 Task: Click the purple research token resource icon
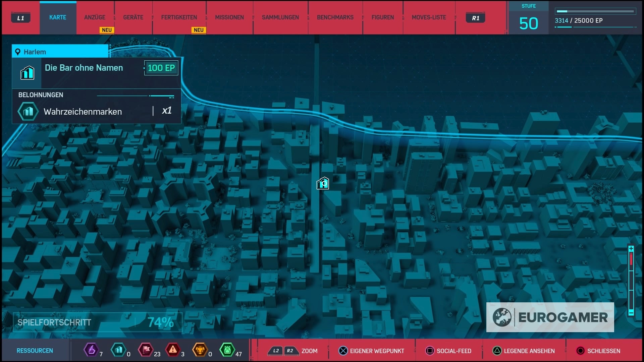click(91, 350)
